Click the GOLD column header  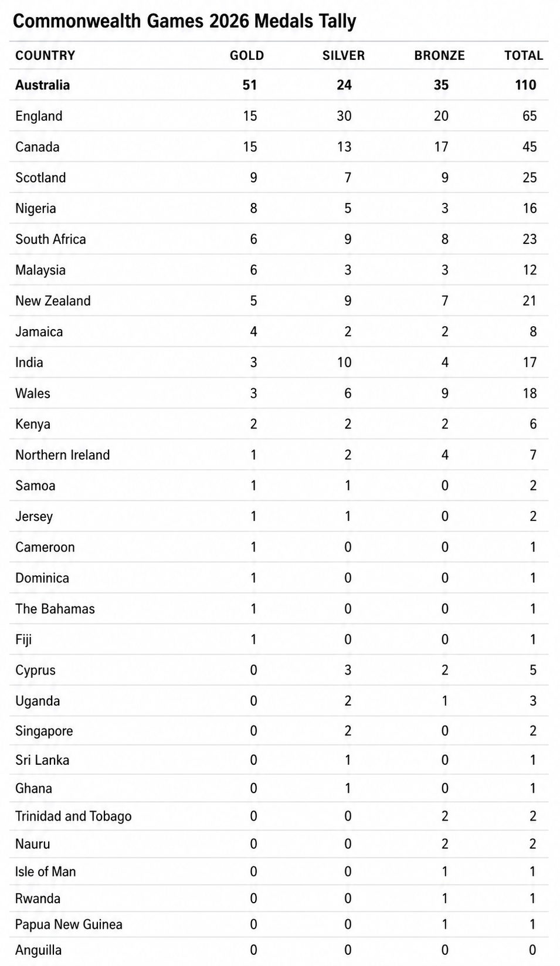[247, 56]
